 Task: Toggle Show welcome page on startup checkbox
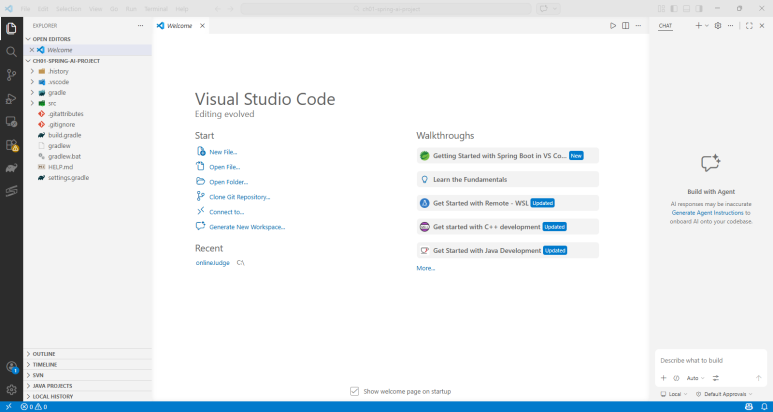click(x=355, y=391)
